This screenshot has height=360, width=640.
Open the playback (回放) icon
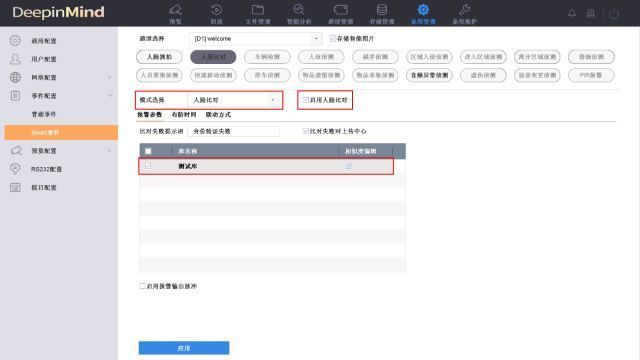click(216, 10)
